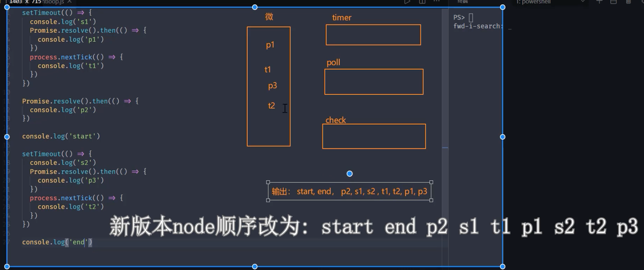The image size is (644, 270).
Task: Place cursor on console.log('start') line
Action: click(61, 136)
